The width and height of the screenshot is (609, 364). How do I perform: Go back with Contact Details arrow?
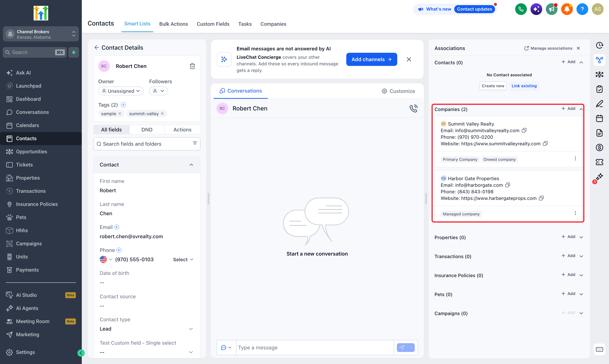point(97,48)
